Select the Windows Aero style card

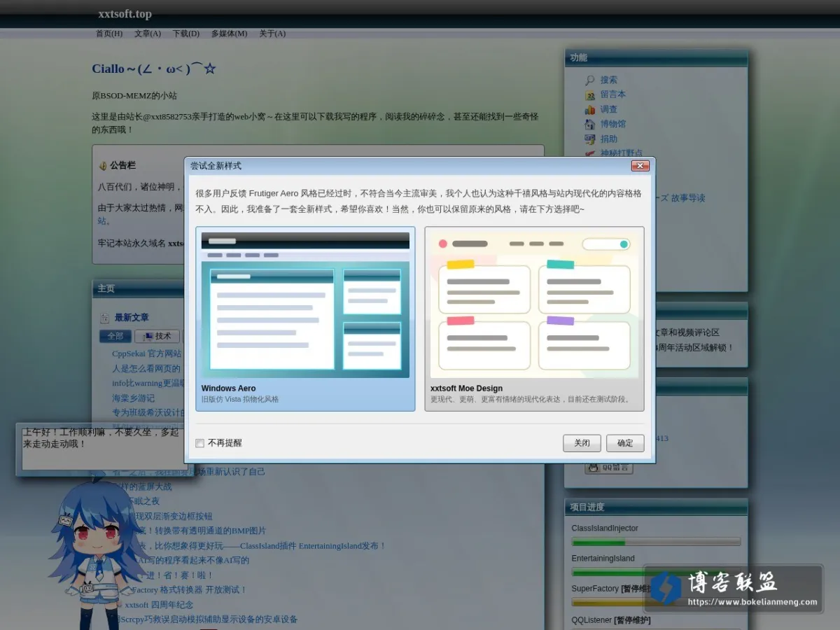pos(305,318)
